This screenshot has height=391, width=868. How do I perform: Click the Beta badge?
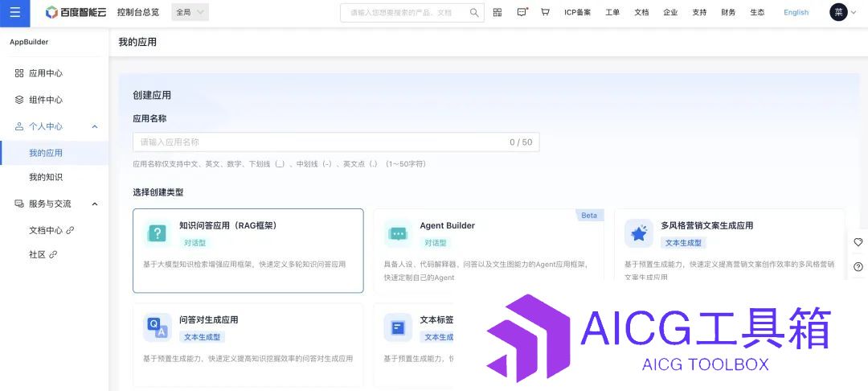tap(590, 215)
